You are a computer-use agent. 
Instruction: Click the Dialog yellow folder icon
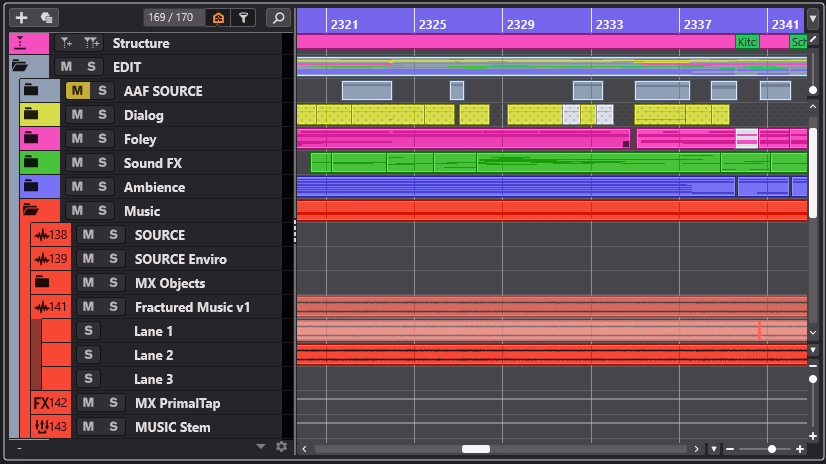coord(31,114)
